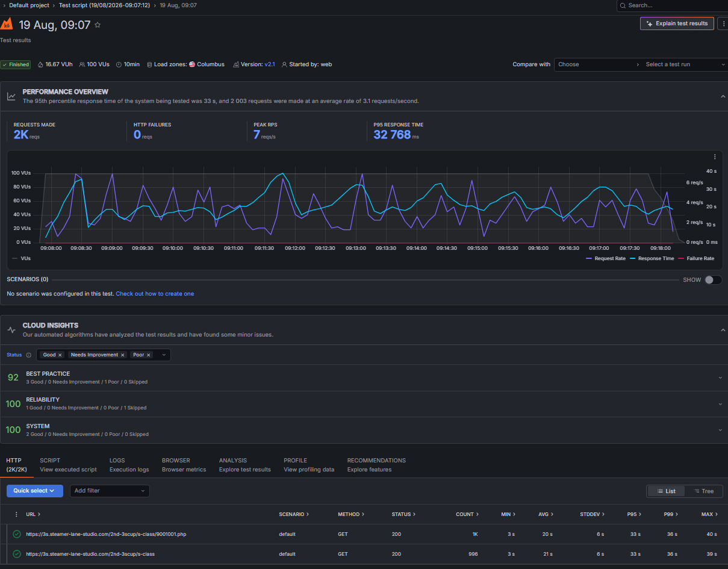
Task: Open the Default project breadcrumb
Action: 28,5
